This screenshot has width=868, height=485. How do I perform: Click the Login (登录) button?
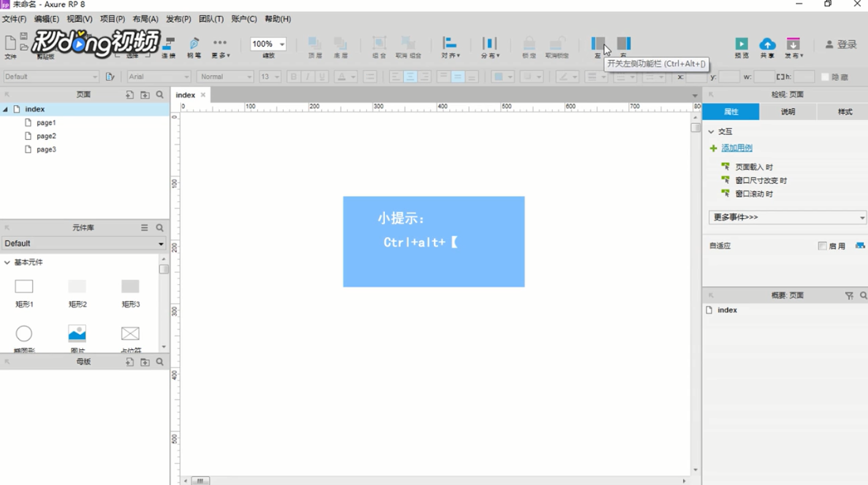tap(841, 44)
